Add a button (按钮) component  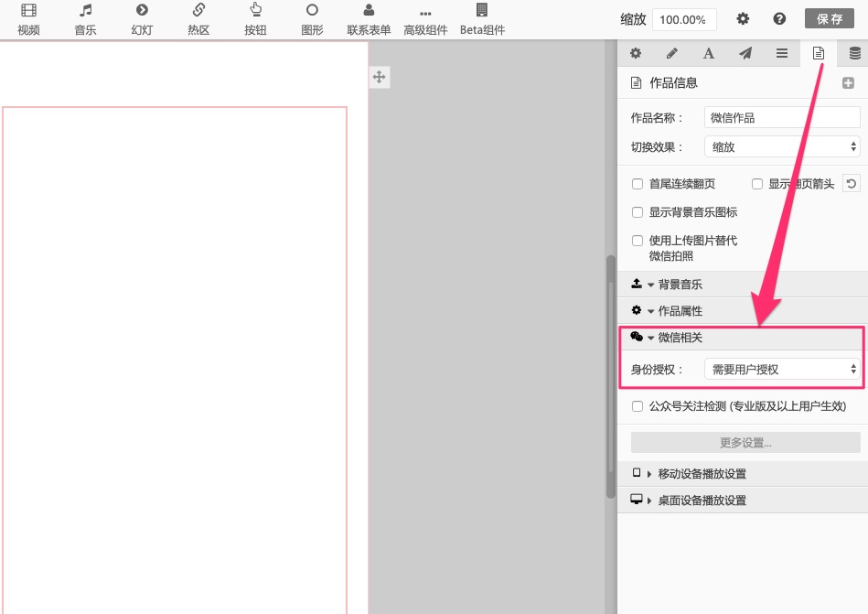(255, 18)
